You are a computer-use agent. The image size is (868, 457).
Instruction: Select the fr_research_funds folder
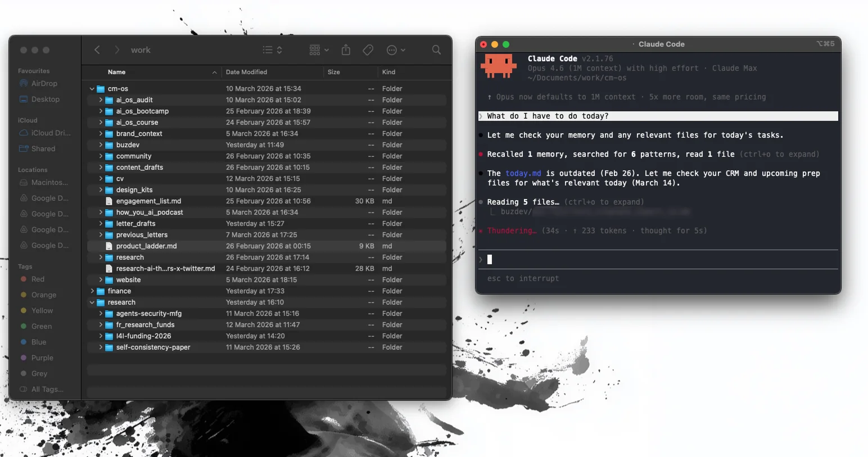click(x=267, y=325)
